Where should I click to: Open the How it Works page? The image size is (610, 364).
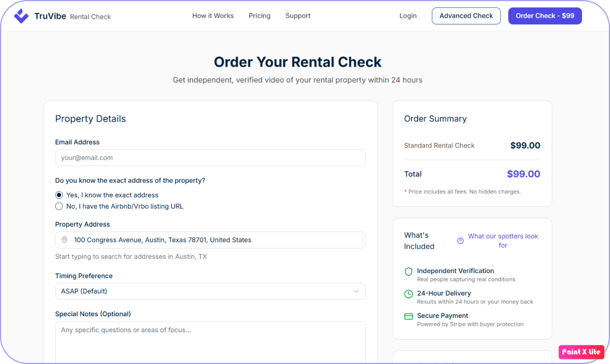tap(213, 16)
